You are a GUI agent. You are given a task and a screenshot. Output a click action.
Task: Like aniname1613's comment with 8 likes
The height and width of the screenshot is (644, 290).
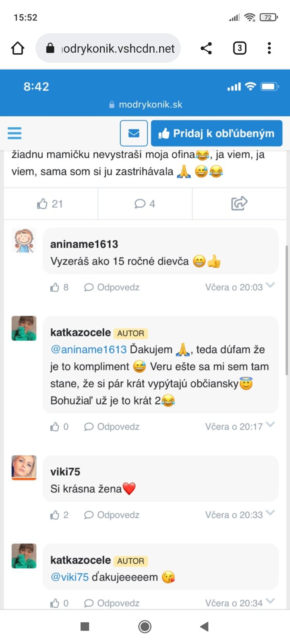coord(59,287)
